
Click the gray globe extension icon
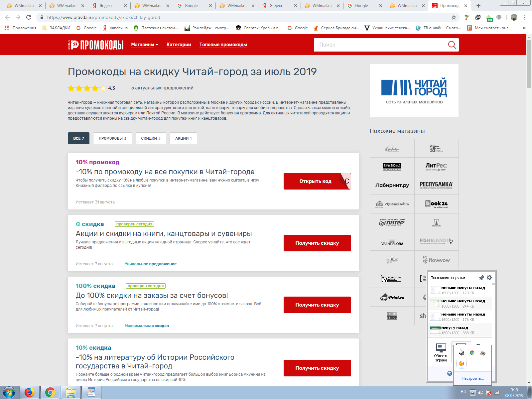tap(499, 17)
